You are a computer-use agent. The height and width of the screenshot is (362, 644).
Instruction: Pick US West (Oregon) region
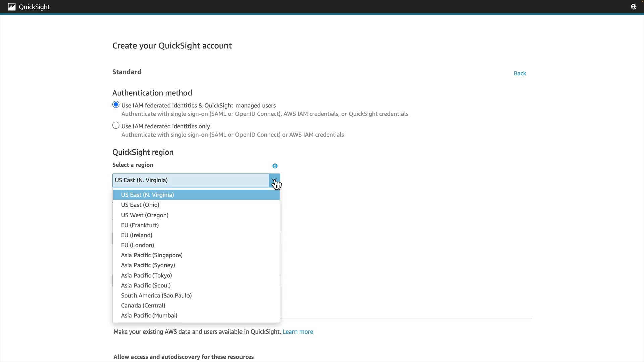pos(145,215)
